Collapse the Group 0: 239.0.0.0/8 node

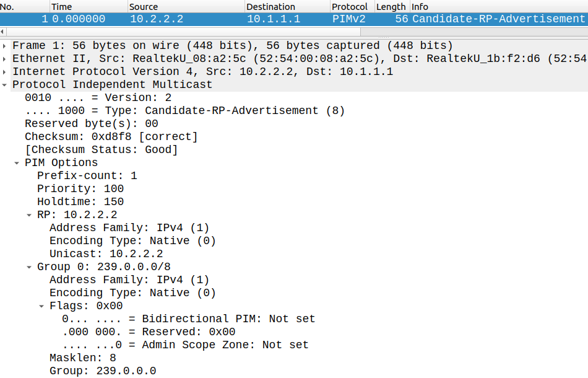(x=29, y=267)
